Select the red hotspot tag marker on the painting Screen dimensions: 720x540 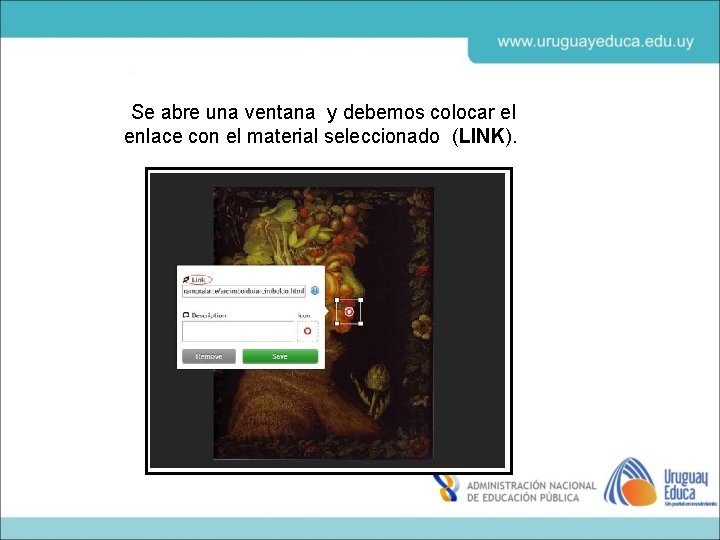(x=349, y=312)
